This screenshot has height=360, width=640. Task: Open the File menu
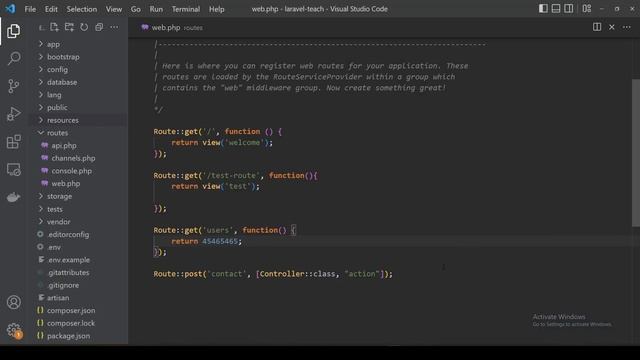tap(30, 9)
